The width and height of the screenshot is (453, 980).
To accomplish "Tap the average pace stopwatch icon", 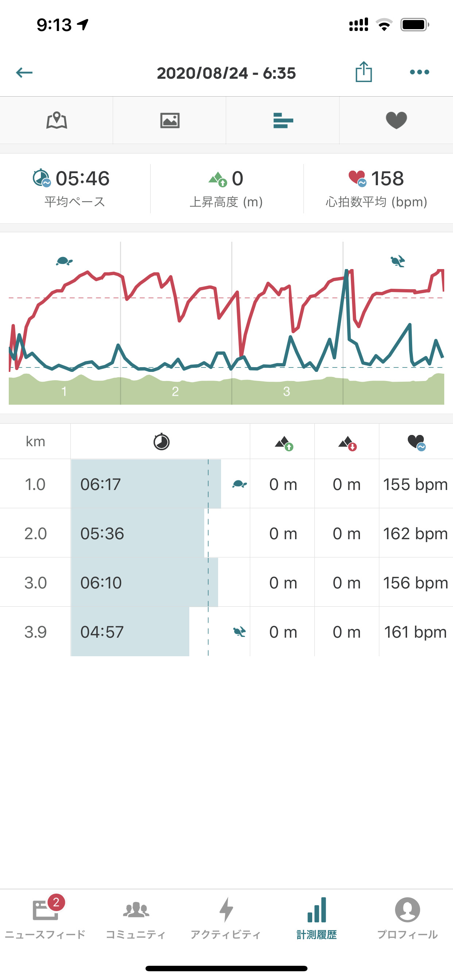I will point(42,178).
